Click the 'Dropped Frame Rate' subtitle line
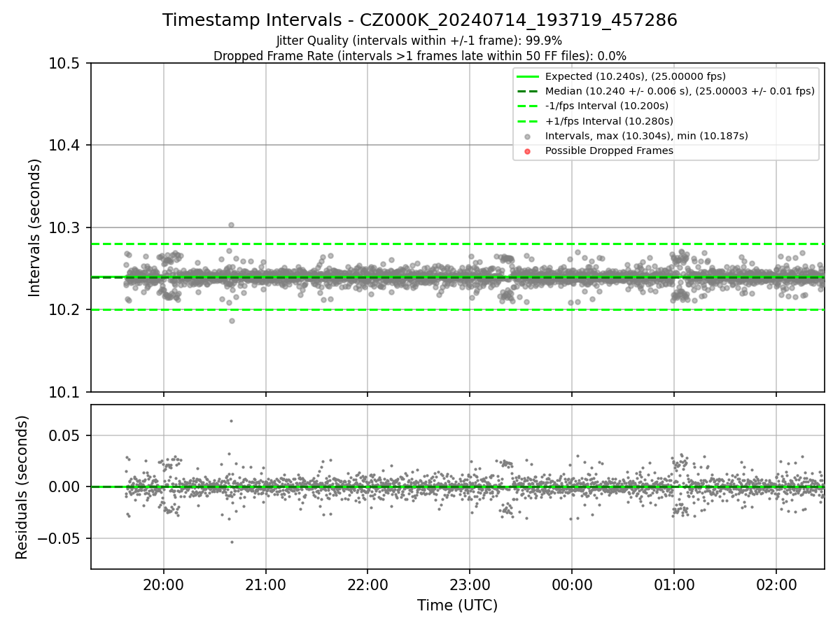The width and height of the screenshot is (840, 630). pyautogui.click(x=420, y=56)
